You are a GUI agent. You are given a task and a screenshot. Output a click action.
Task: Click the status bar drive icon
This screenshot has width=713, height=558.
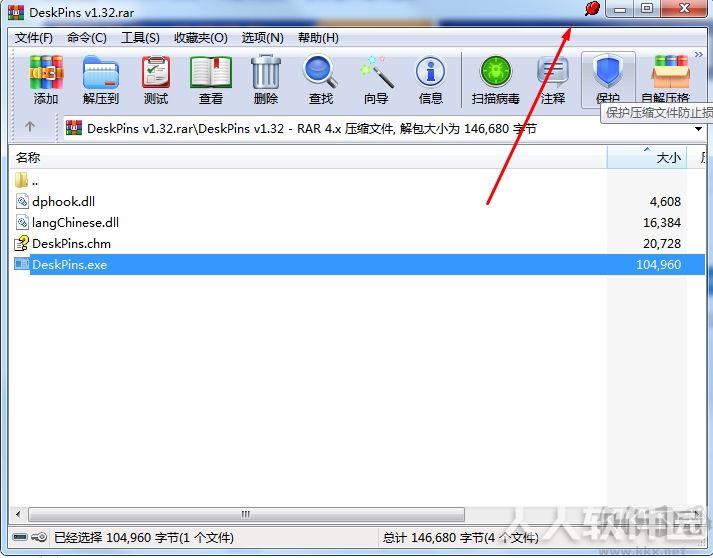pyautogui.click(x=20, y=537)
